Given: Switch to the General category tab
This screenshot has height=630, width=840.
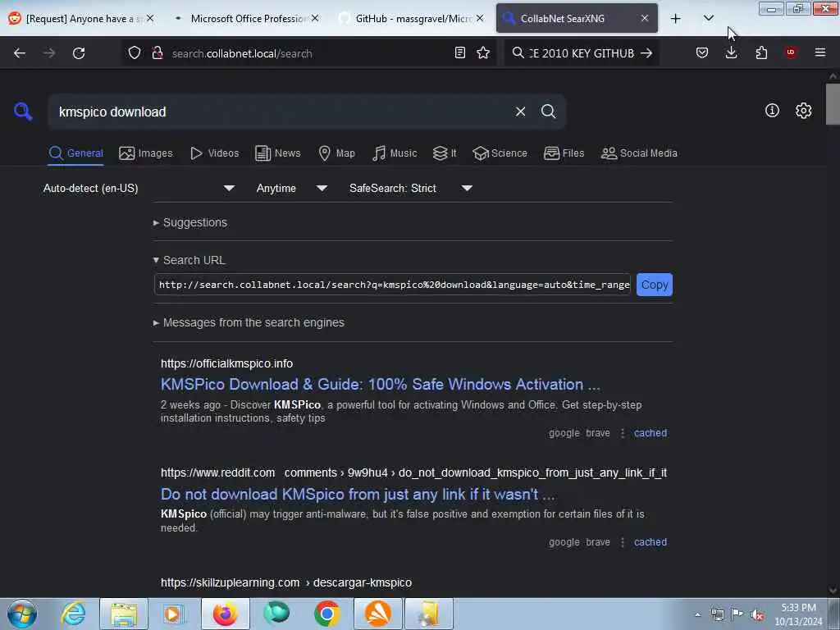Looking at the screenshot, I should tap(75, 153).
